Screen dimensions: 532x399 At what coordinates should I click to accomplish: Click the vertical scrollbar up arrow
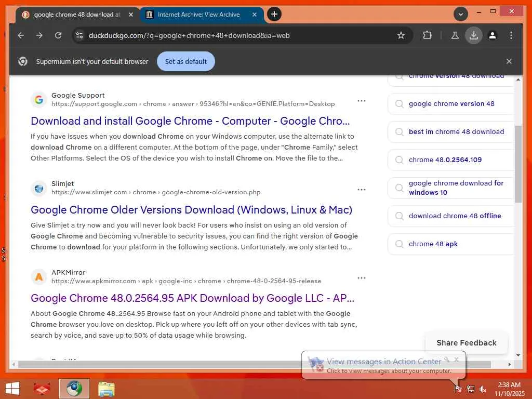pos(518,79)
